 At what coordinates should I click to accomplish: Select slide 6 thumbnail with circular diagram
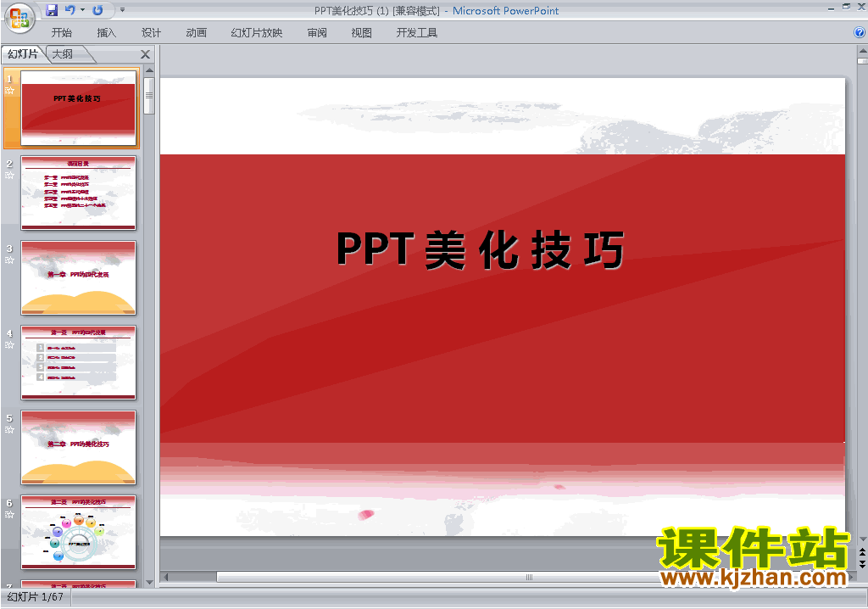[x=78, y=532]
